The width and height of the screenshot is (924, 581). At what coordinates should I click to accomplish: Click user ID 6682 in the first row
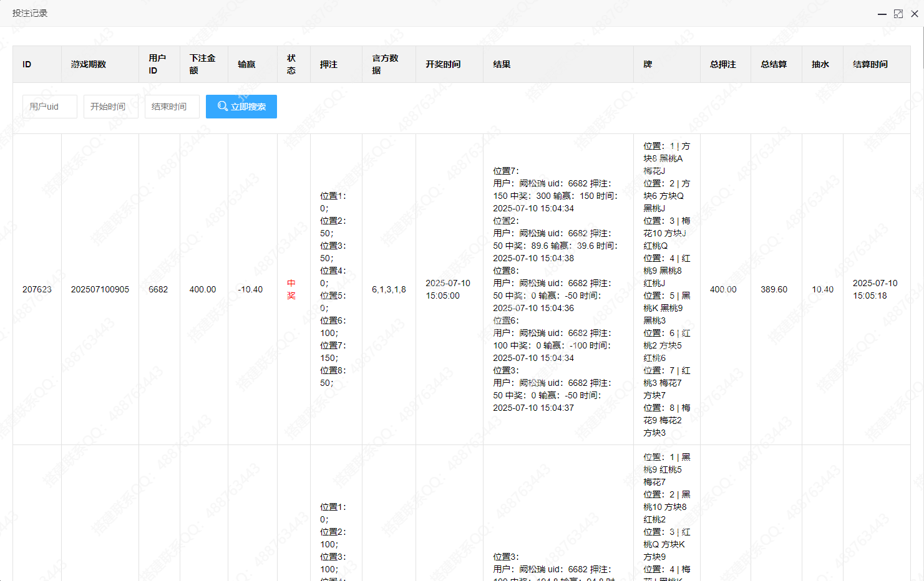(158, 289)
